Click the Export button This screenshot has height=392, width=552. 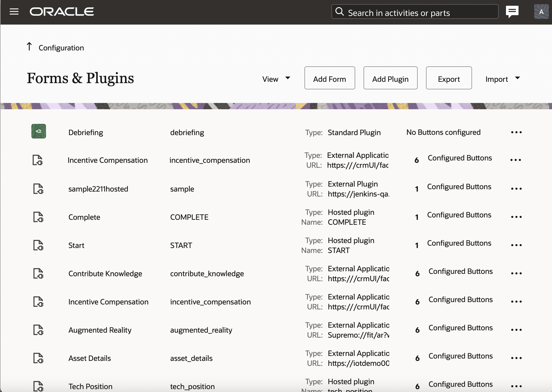click(x=449, y=78)
